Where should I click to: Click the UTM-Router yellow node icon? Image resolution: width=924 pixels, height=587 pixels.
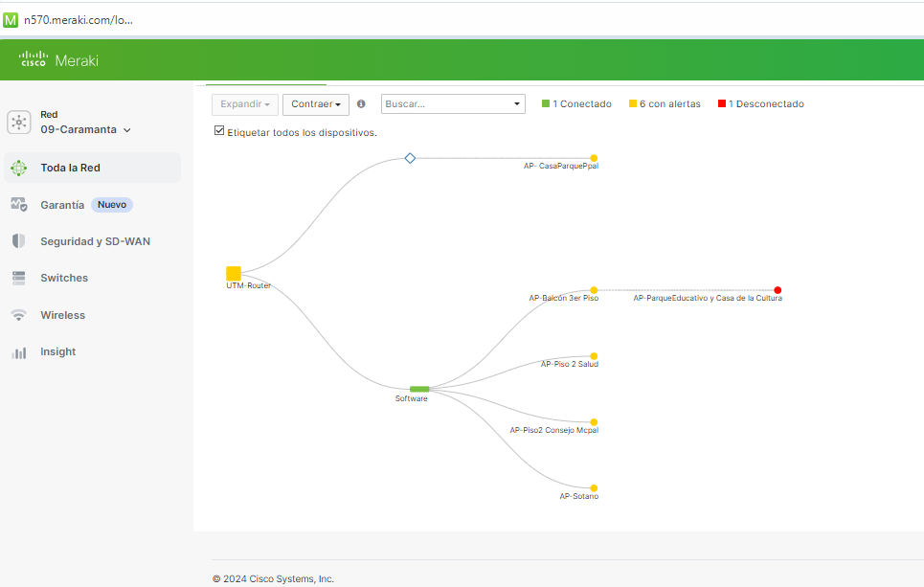click(234, 274)
